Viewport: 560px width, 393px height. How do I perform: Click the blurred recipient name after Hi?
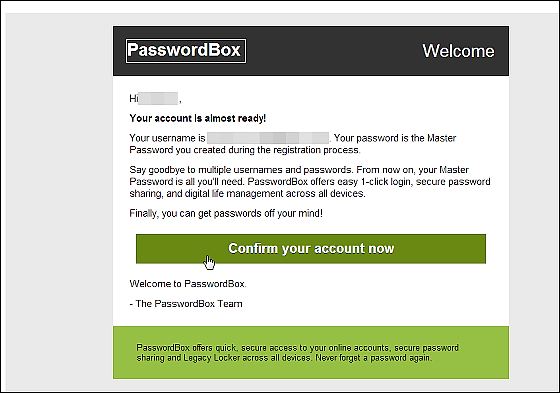pyautogui.click(x=158, y=99)
